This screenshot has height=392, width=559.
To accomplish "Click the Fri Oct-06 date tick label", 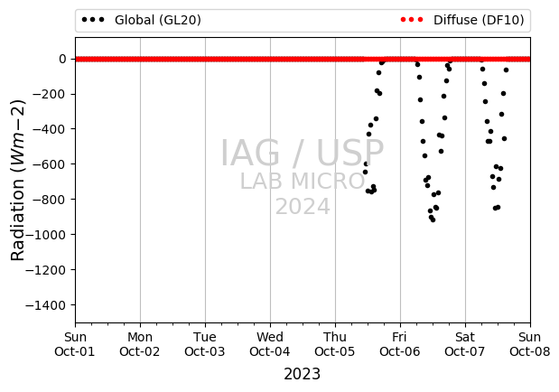I will [400, 344].
